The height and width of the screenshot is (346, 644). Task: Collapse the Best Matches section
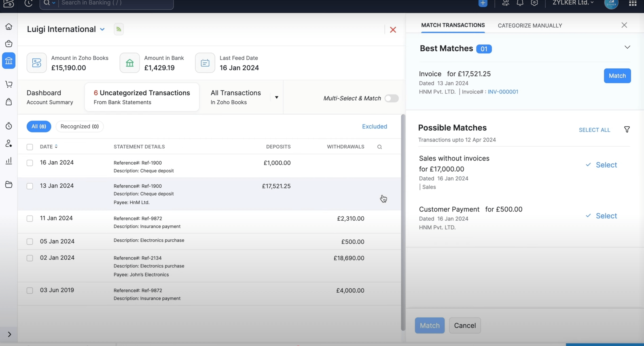pyautogui.click(x=627, y=47)
